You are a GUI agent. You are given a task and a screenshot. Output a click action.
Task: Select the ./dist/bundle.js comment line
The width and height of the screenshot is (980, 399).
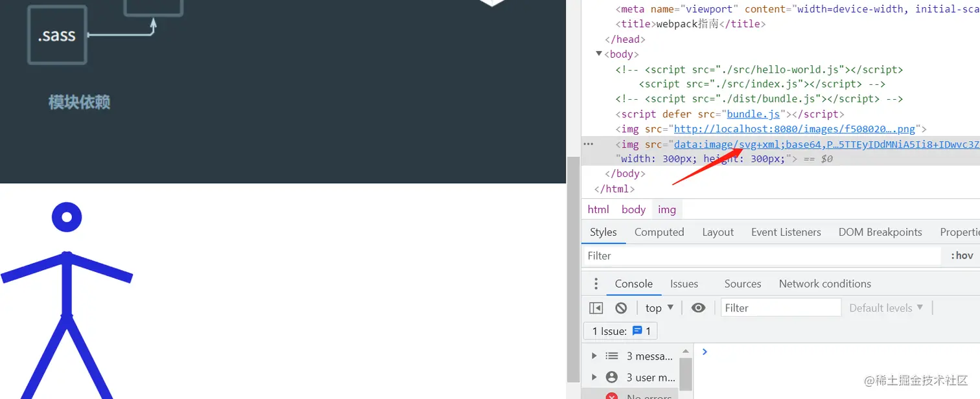coord(759,99)
